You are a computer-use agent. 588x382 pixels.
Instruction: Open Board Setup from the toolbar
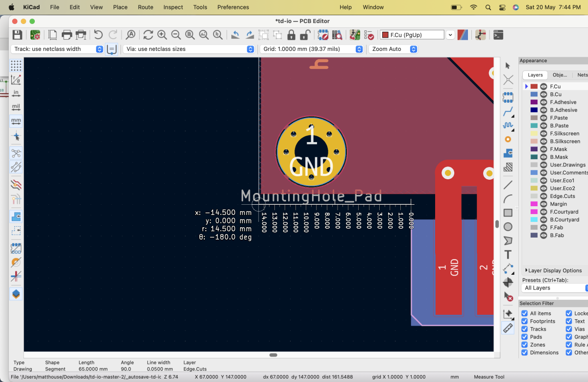coord(35,35)
